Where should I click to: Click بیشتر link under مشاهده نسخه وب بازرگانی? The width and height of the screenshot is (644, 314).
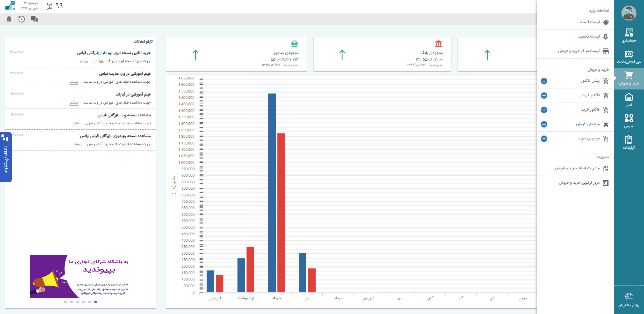tap(77, 123)
